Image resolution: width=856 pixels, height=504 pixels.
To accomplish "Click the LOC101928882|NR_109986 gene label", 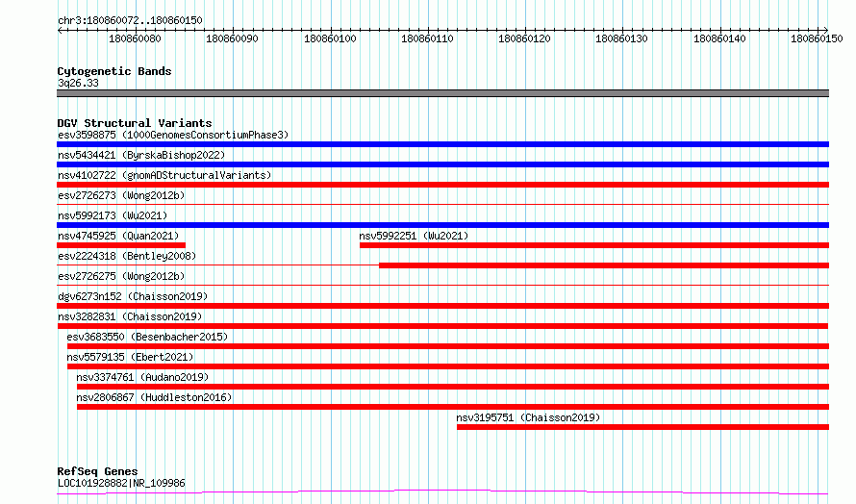I will (x=121, y=483).
